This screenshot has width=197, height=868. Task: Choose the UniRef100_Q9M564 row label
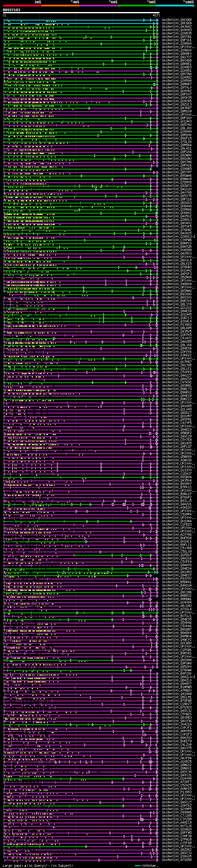pyautogui.click(x=177, y=145)
